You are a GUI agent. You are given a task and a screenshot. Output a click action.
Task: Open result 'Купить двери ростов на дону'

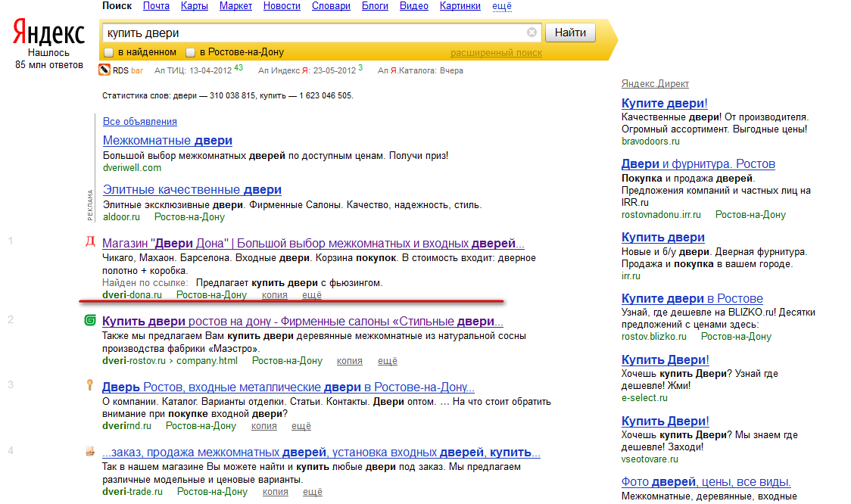[303, 321]
